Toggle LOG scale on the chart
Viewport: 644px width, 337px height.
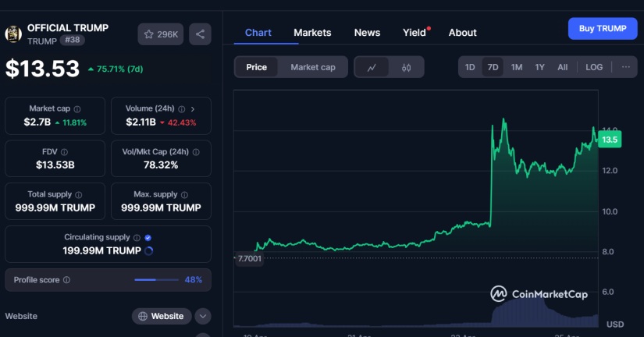point(594,67)
